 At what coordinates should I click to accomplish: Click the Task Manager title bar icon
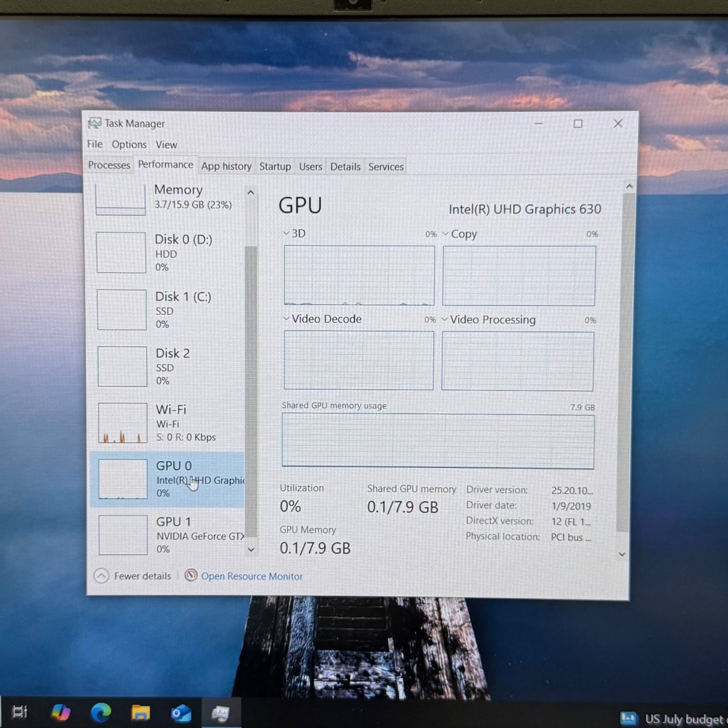[x=94, y=123]
